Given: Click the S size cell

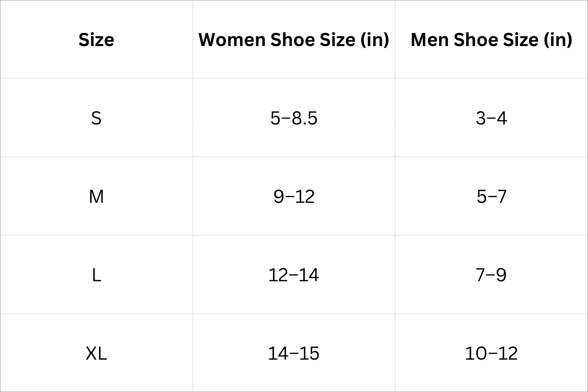Looking at the screenshot, I should (96, 118).
